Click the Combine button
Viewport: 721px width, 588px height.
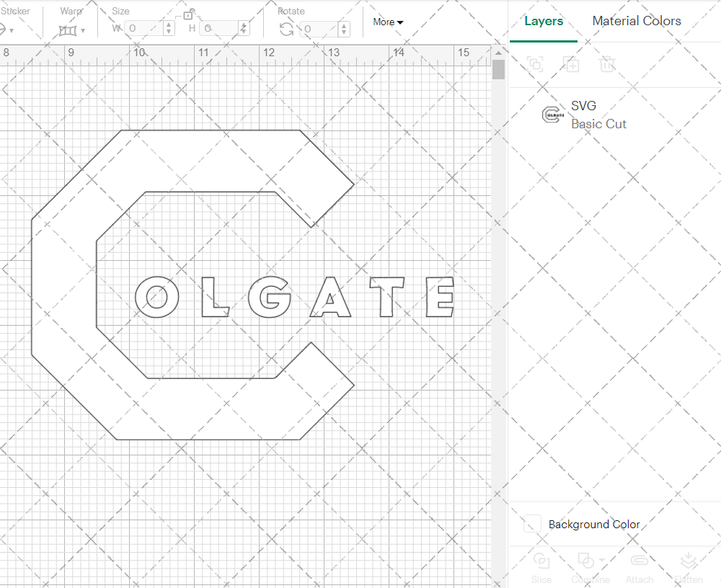pyautogui.click(x=590, y=569)
